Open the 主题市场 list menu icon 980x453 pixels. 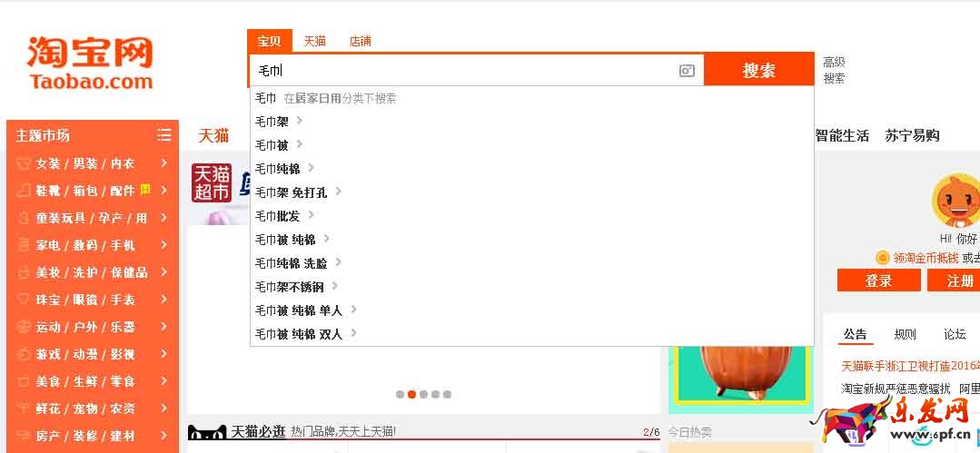(x=163, y=135)
